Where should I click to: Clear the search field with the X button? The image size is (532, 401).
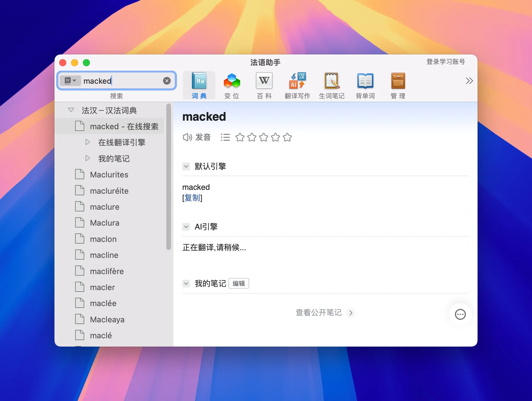[167, 80]
